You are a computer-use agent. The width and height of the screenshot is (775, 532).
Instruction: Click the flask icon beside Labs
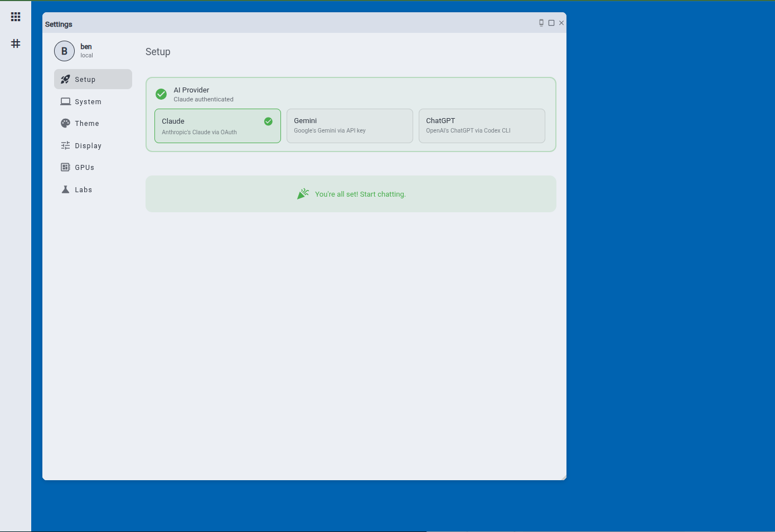tap(65, 189)
